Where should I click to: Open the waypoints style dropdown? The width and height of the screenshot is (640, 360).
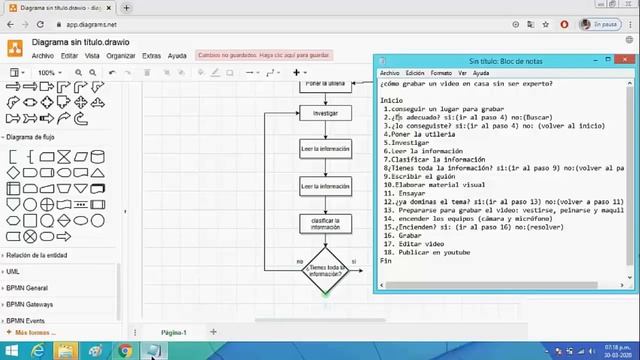pos(273,73)
